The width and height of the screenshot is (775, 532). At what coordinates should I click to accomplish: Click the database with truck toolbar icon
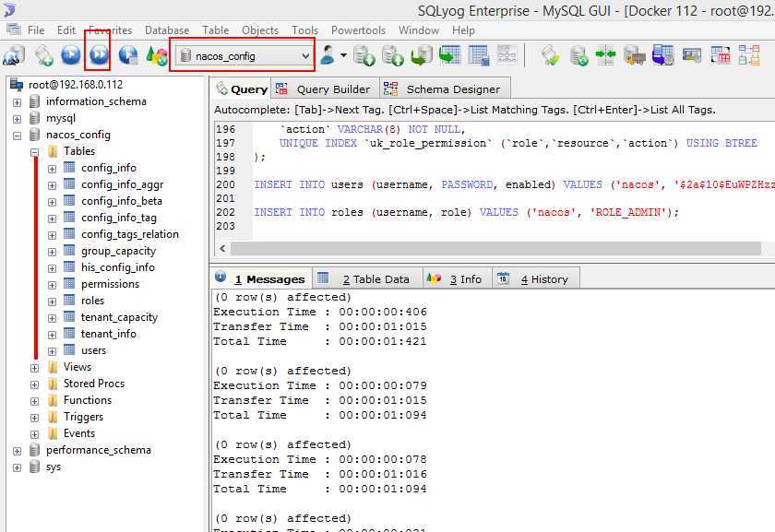[635, 55]
